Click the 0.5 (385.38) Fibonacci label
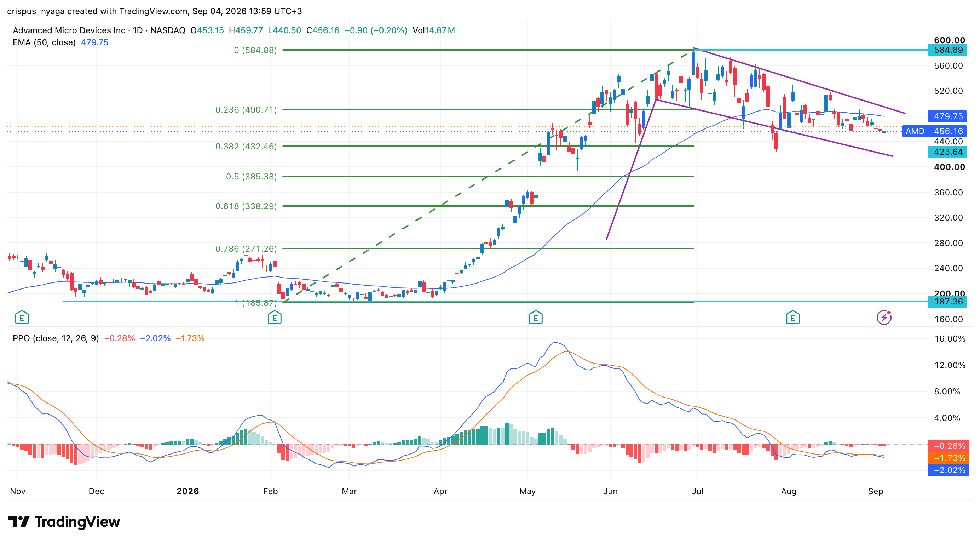Screen dimensions: 980x543 coord(252,177)
